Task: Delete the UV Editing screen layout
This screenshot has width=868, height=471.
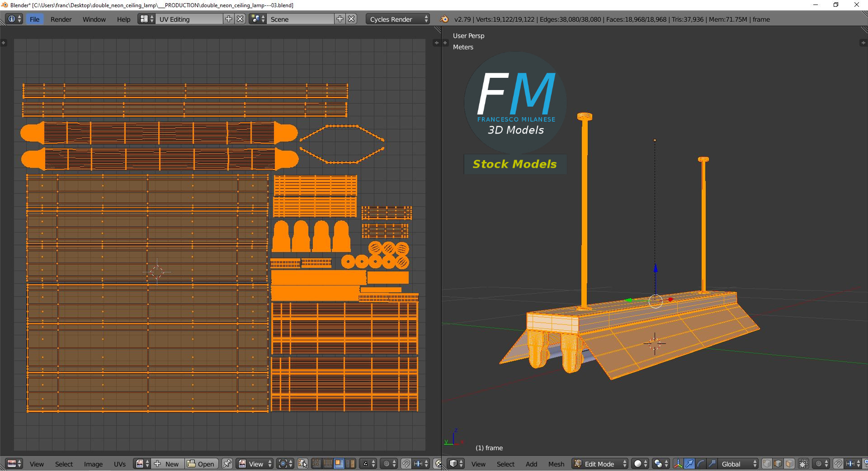Action: (241, 19)
